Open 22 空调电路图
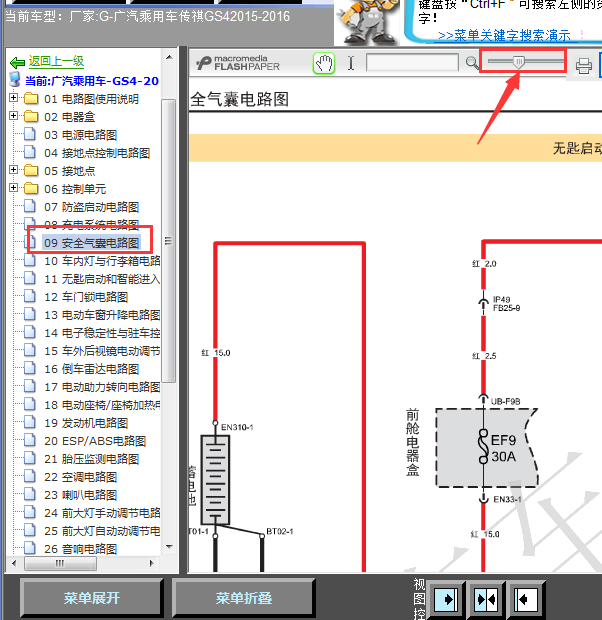Screen dimensions: 602x620 tap(80, 477)
